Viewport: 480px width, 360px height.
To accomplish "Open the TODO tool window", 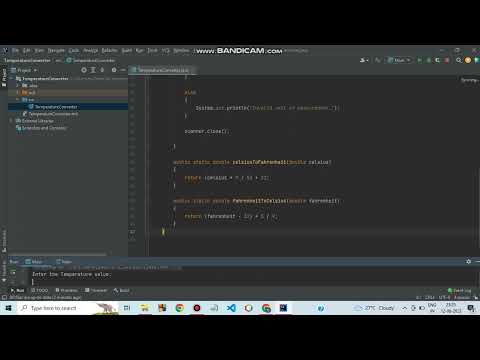I will [x=39, y=290].
